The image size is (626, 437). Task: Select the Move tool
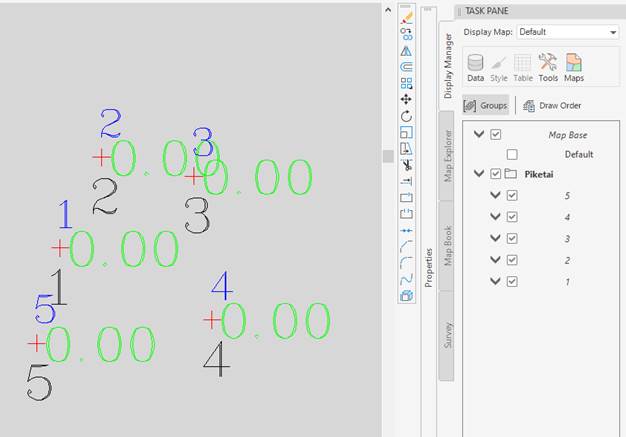click(x=406, y=99)
